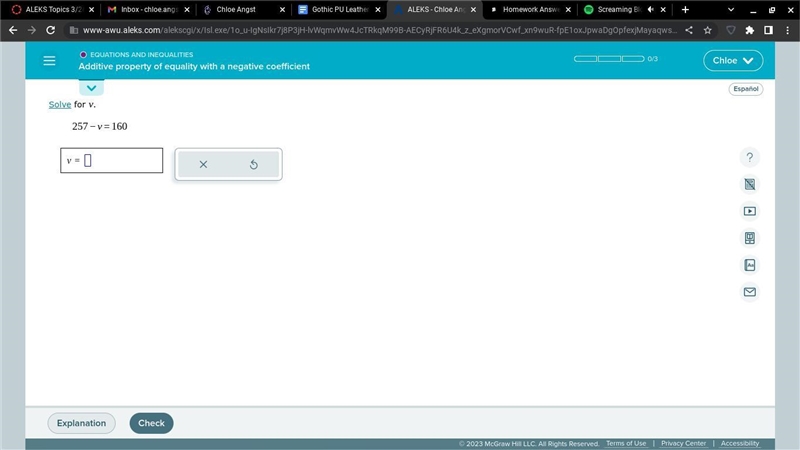Click the browser address bar URL
Viewport: 800px width, 450px height.
(380, 30)
